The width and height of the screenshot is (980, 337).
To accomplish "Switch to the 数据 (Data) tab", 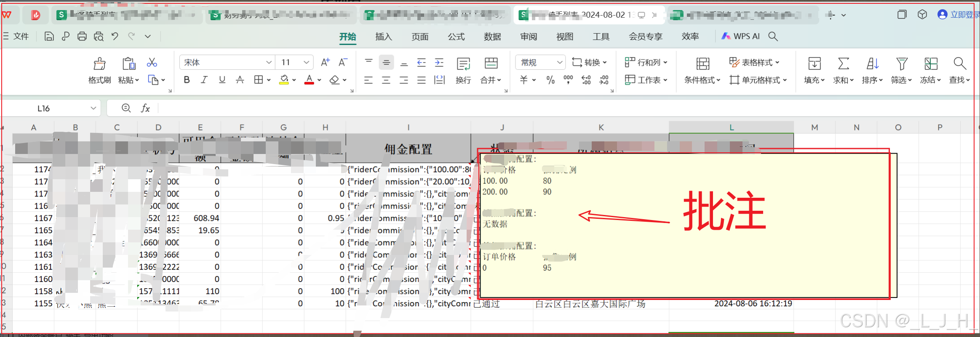I will pos(492,37).
